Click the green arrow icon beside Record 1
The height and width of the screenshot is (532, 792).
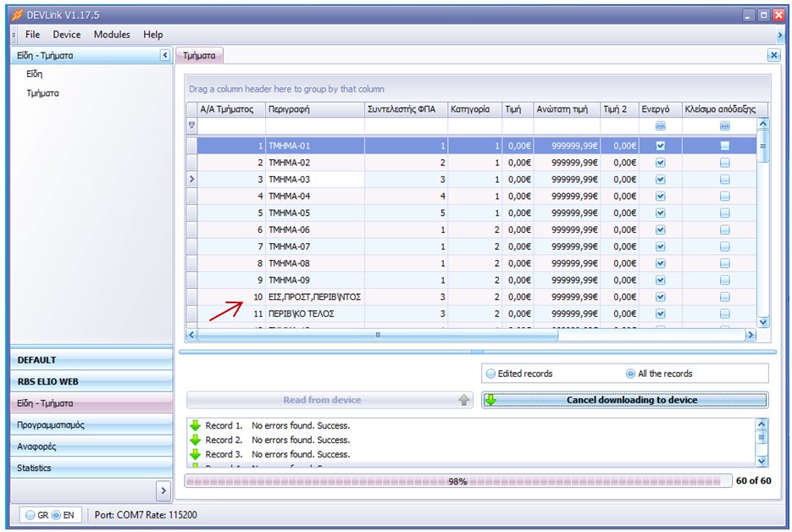point(195,425)
